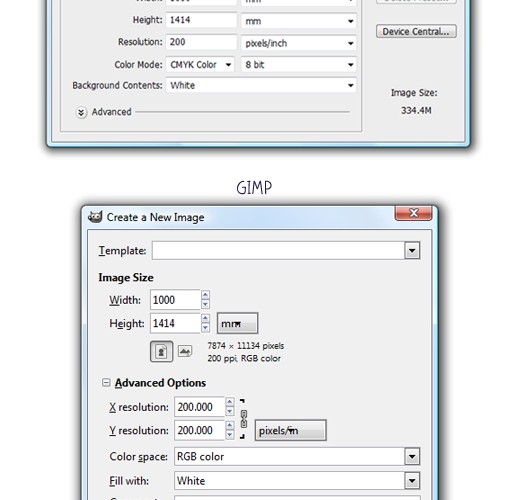
Task: Collapse the Advanced Options section
Action: [106, 383]
